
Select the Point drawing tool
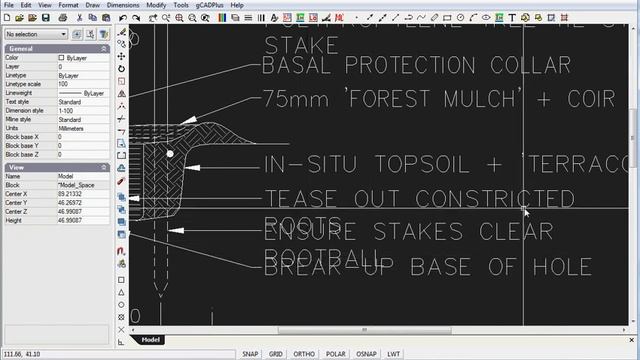[356, 18]
